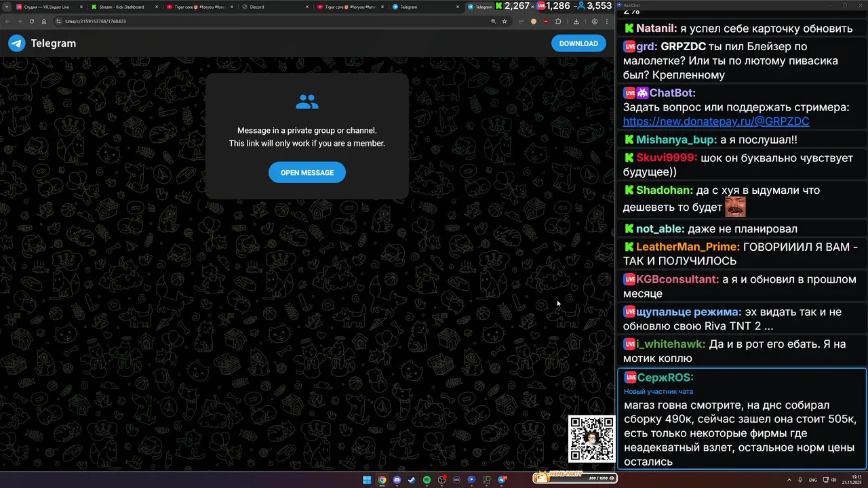Click username not_able in chat
The height and width of the screenshot is (488, 868).
click(x=660, y=229)
